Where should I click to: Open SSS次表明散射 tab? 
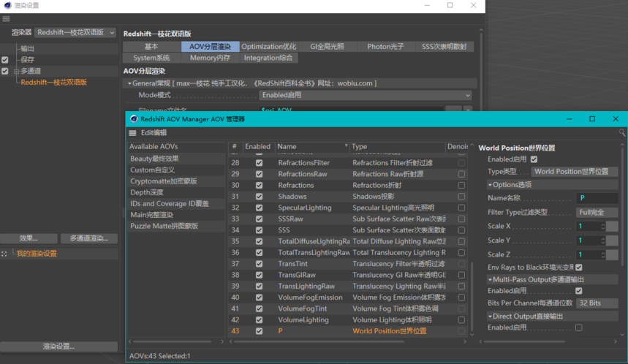point(444,47)
